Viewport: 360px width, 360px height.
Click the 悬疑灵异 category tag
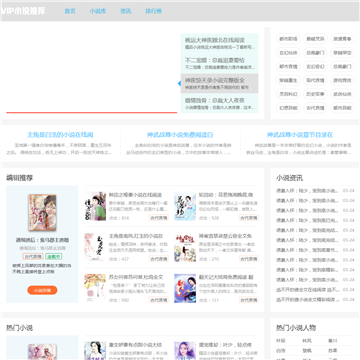click(x=315, y=39)
